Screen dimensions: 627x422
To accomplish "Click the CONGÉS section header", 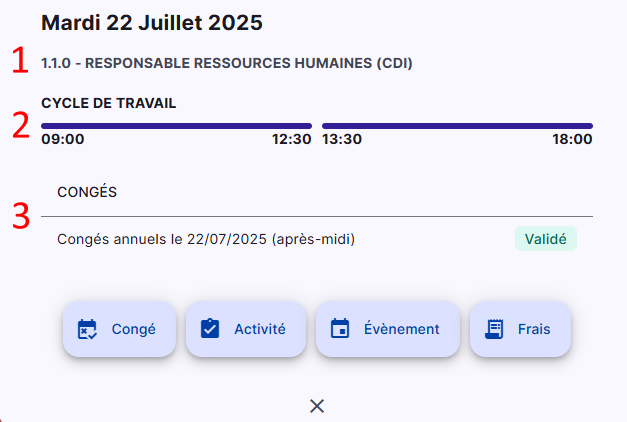I will tap(87, 192).
